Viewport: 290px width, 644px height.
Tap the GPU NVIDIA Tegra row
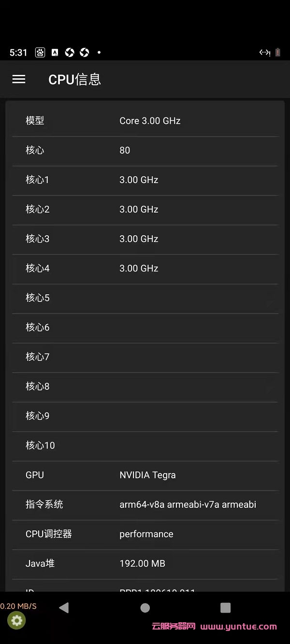tap(145, 475)
